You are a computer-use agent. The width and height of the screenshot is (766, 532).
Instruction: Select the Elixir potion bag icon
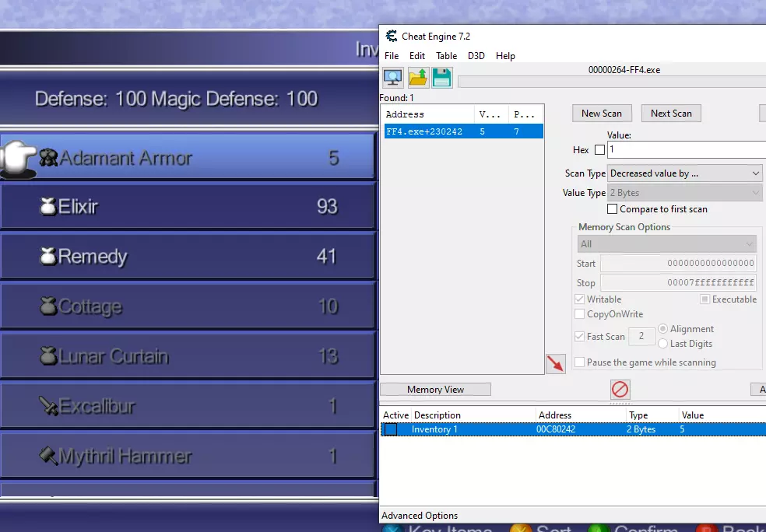point(48,206)
